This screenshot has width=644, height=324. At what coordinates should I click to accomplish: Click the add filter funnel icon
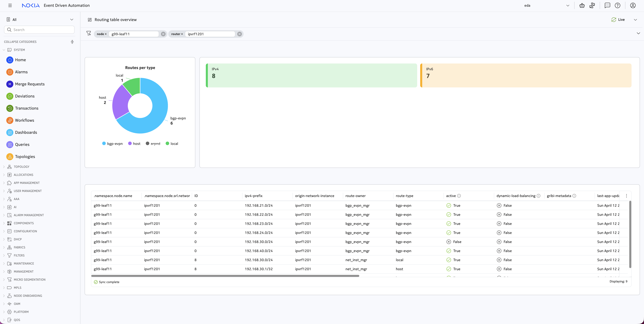point(89,33)
